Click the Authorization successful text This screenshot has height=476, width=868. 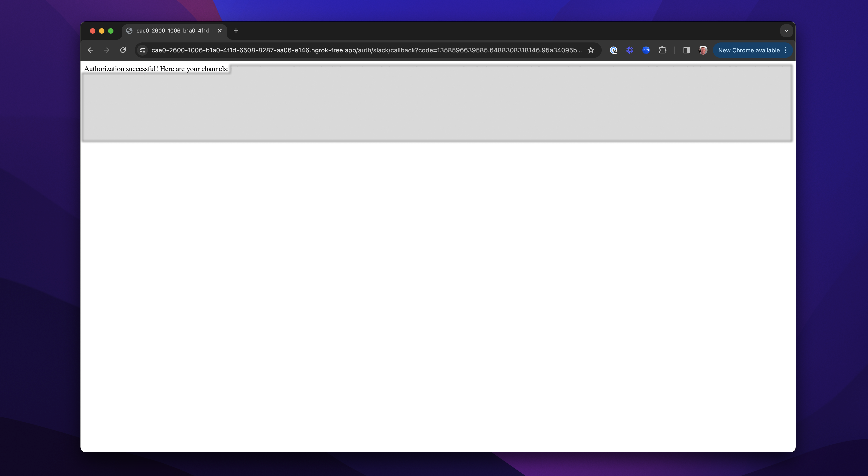tap(156, 68)
